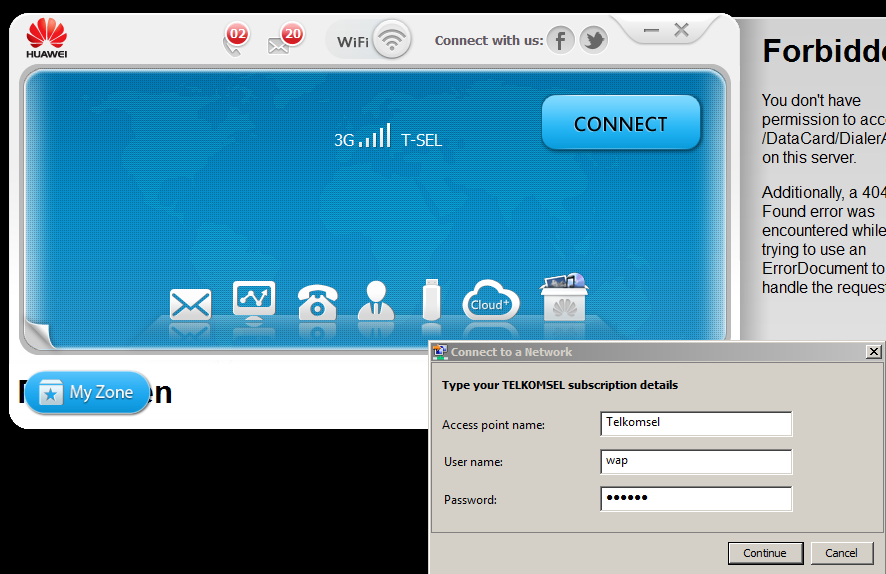Click the Huawei logo
Image resolution: width=886 pixels, height=574 pixels.
pyautogui.click(x=46, y=38)
